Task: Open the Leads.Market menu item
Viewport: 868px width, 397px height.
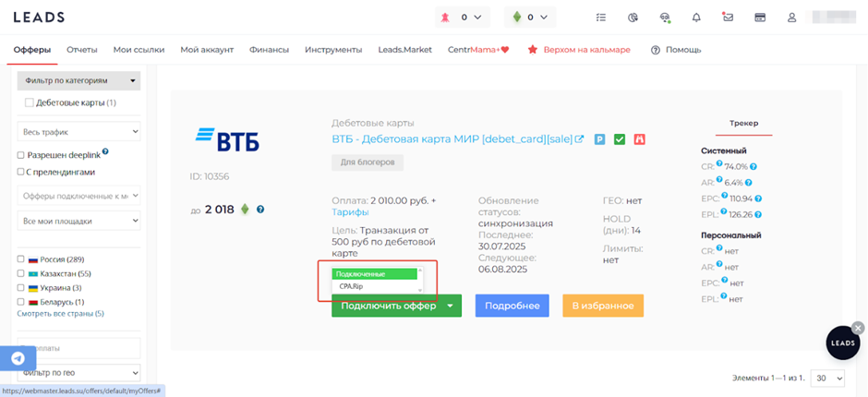Action: (x=404, y=50)
